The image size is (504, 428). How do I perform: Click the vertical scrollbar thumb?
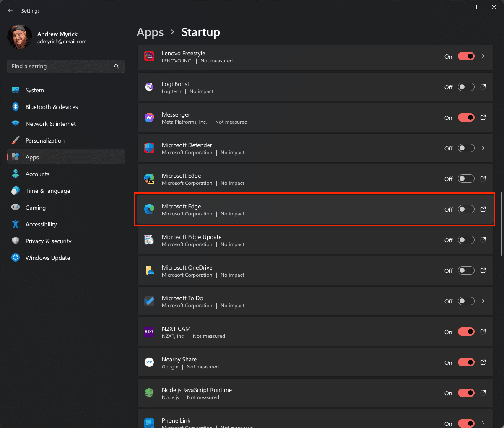tap(502, 224)
